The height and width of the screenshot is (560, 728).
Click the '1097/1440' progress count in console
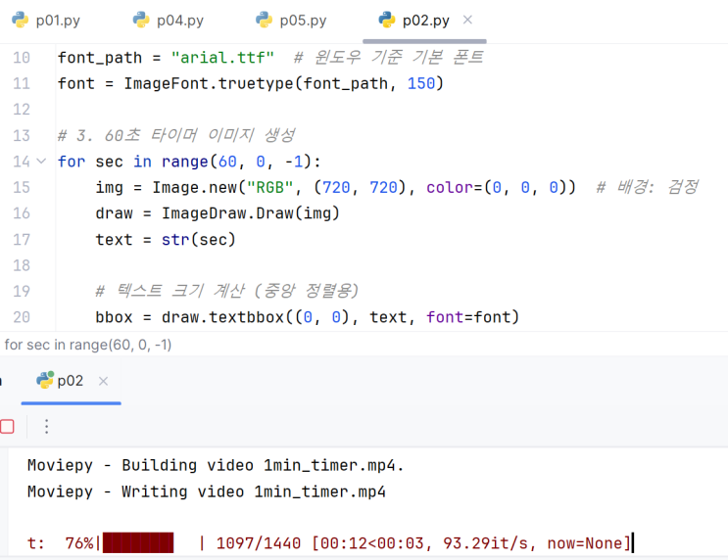[259, 543]
